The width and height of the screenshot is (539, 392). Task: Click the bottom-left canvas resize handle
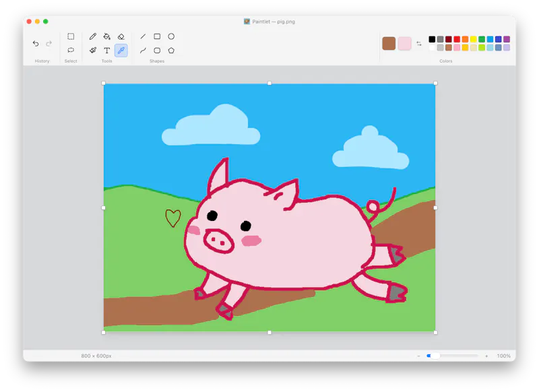point(104,333)
